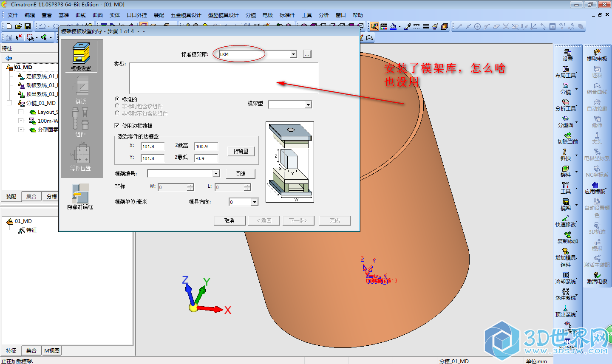Expand the 100m-W tree node
Screen dimensions: 612x364
(21, 121)
